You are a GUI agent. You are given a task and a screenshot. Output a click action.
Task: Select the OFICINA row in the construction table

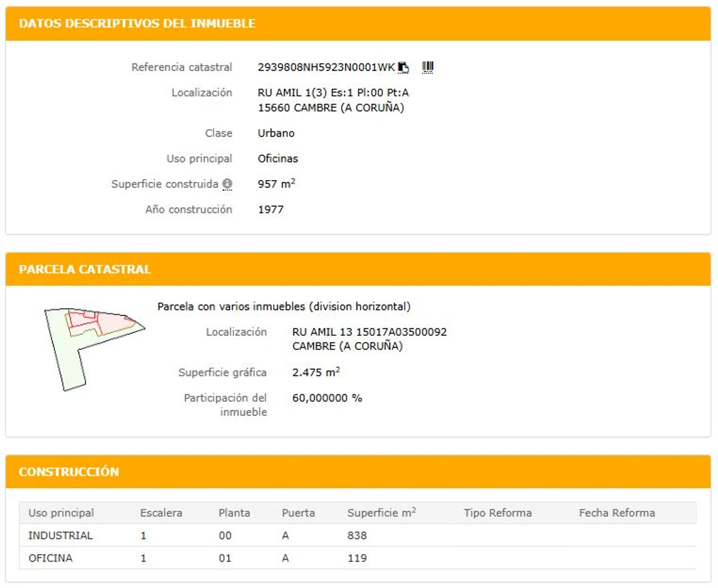click(51, 558)
